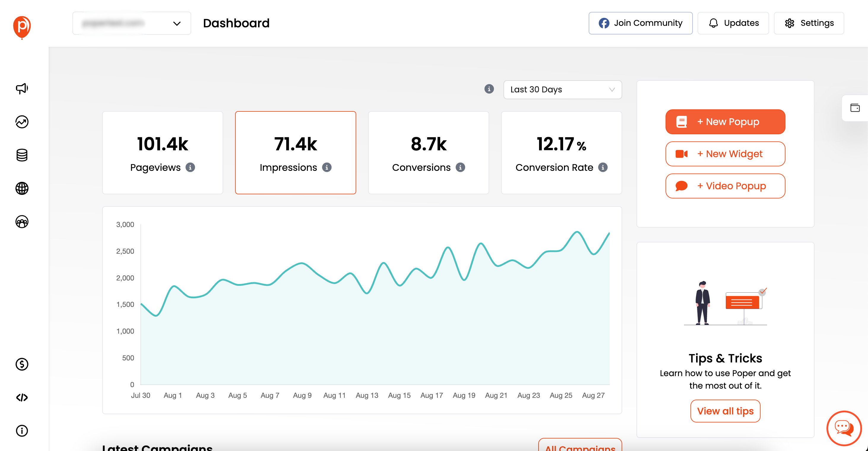Screen dimensions: 868x451
Task: Click the Poper logo
Action: tap(22, 27)
